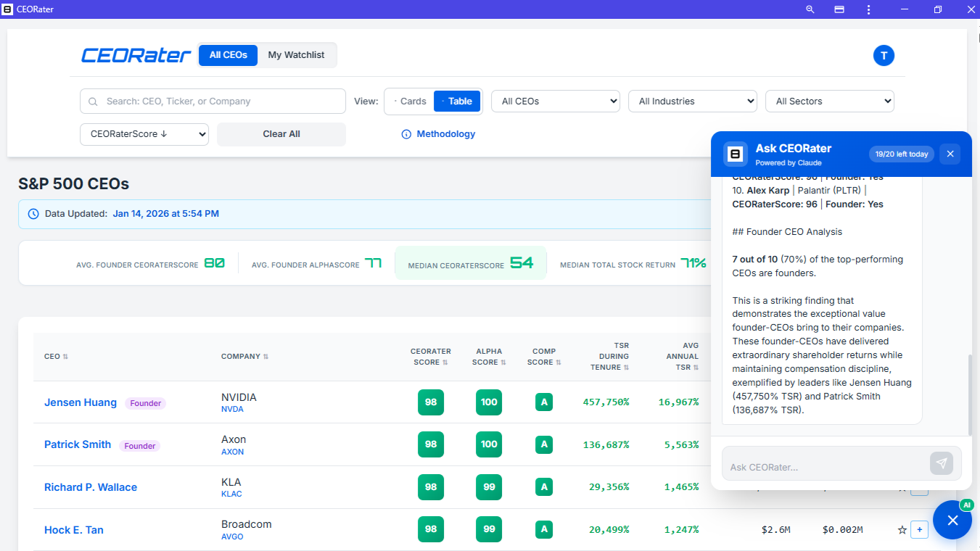
Task: Click the Founder badge next to Patrick Smith
Action: click(x=140, y=446)
